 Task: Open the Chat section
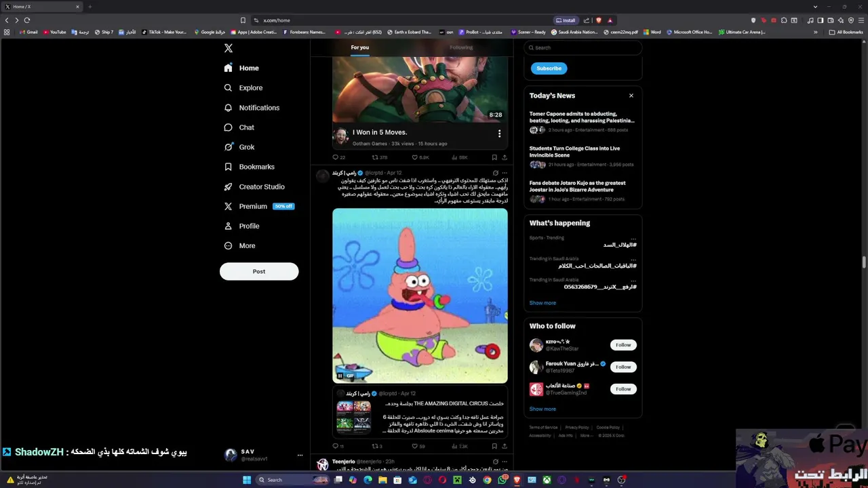239,127
